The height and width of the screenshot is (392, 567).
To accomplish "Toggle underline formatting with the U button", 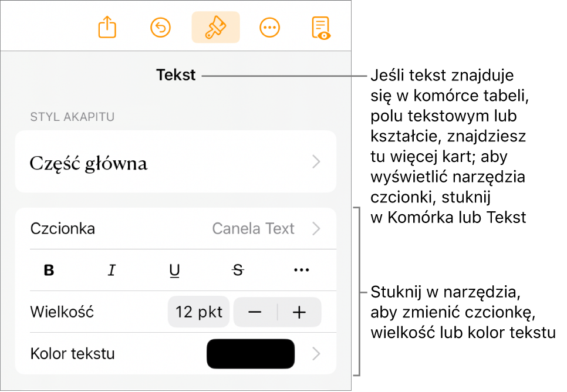I will (x=175, y=270).
